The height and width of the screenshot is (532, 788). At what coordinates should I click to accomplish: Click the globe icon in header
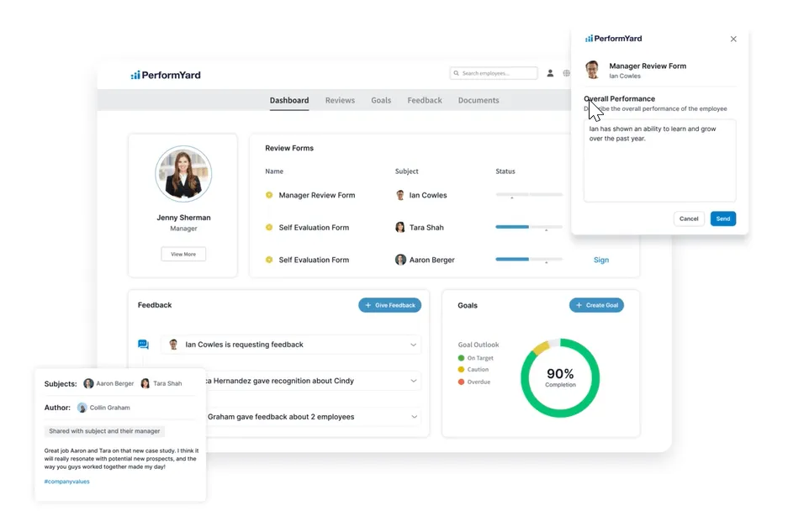(566, 73)
